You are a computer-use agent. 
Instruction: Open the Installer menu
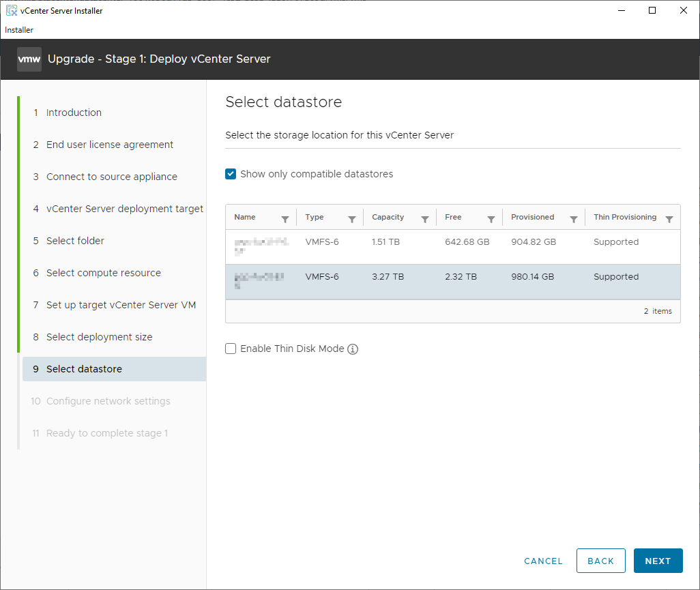19,30
